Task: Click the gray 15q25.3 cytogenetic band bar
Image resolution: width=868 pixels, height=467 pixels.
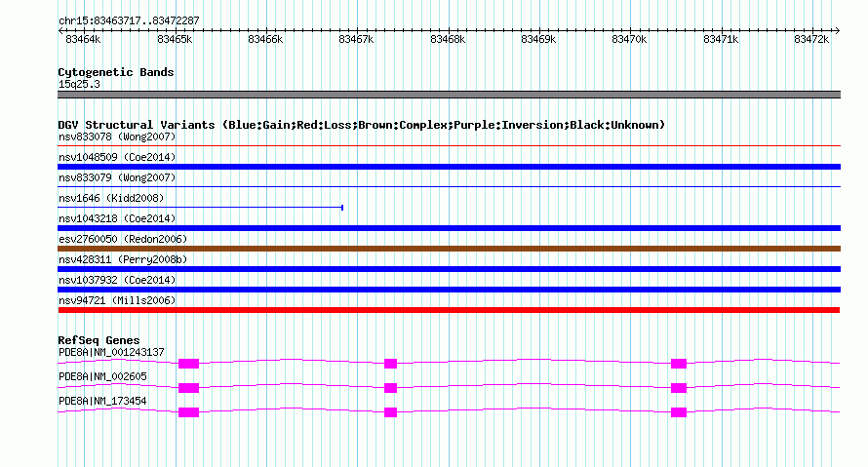Action: pos(449,95)
